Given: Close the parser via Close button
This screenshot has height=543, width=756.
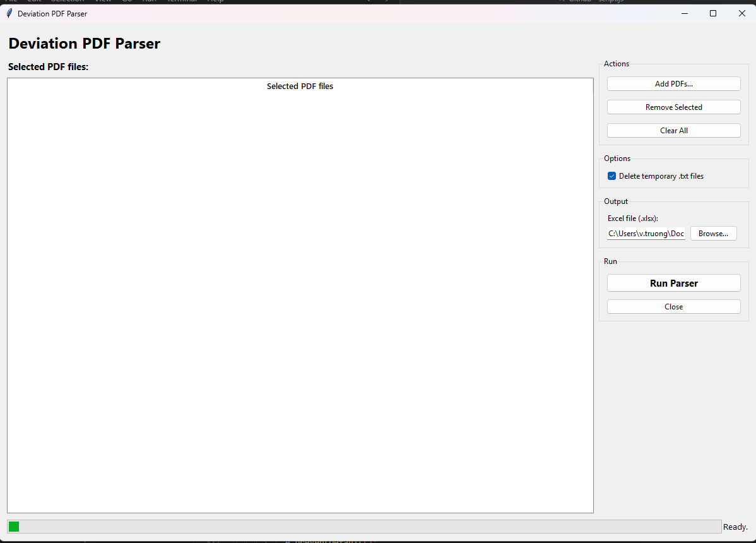Looking at the screenshot, I should (673, 307).
